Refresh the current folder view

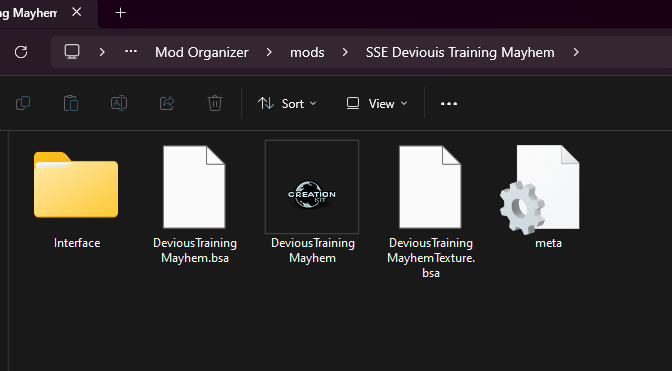(21, 52)
